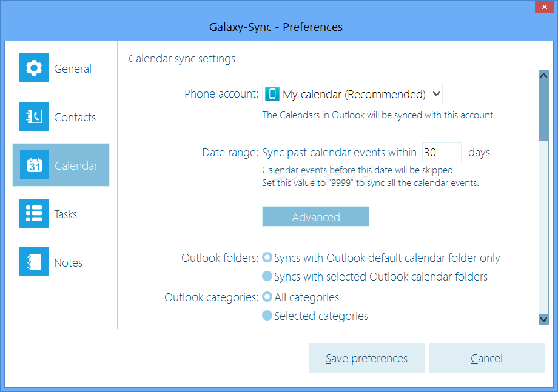Click the scrollbar down arrow
The height and width of the screenshot is (392, 558).
[543, 319]
